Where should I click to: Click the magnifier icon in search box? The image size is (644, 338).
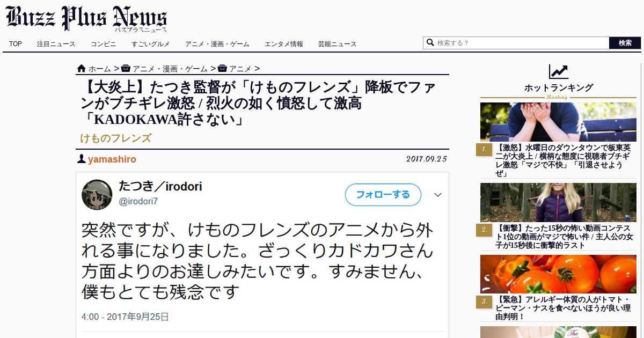(x=430, y=42)
